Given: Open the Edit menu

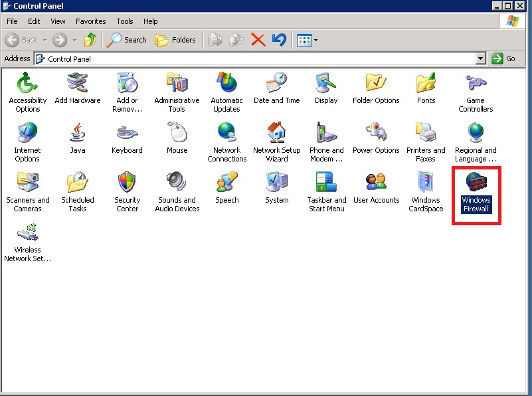Looking at the screenshot, I should (34, 21).
